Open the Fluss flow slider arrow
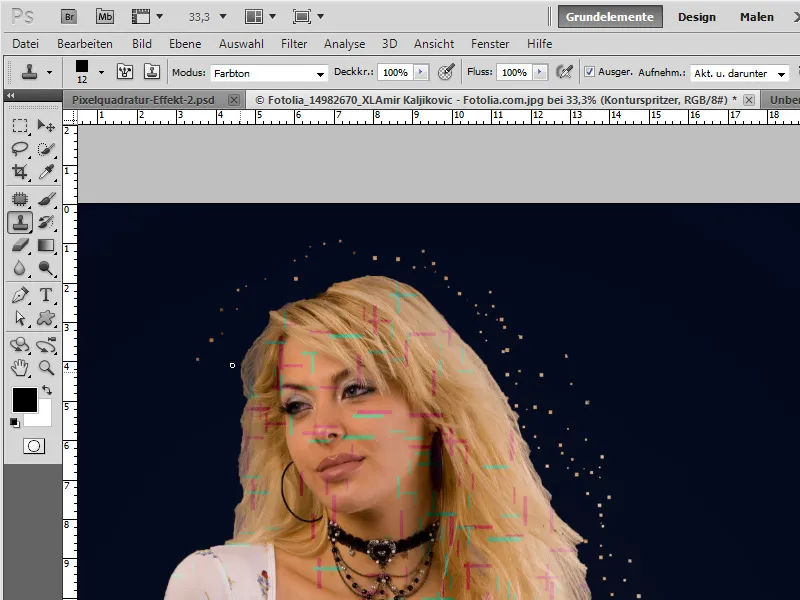Screen dimensions: 800x600 540,72
